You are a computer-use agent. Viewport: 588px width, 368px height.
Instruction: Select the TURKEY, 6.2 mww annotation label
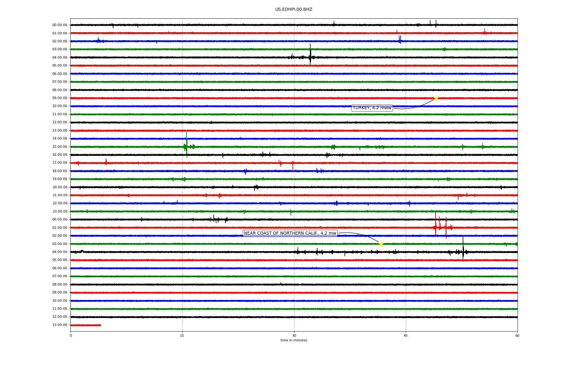click(x=372, y=108)
